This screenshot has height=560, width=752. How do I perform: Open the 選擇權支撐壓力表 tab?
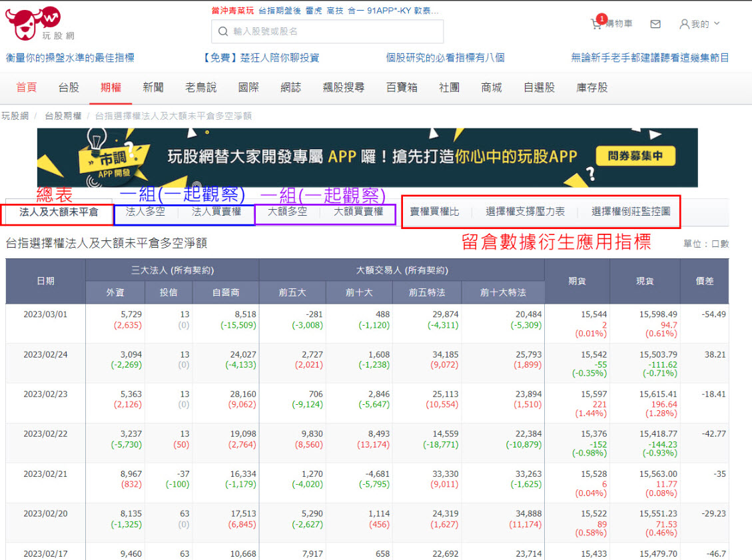pyautogui.click(x=526, y=211)
